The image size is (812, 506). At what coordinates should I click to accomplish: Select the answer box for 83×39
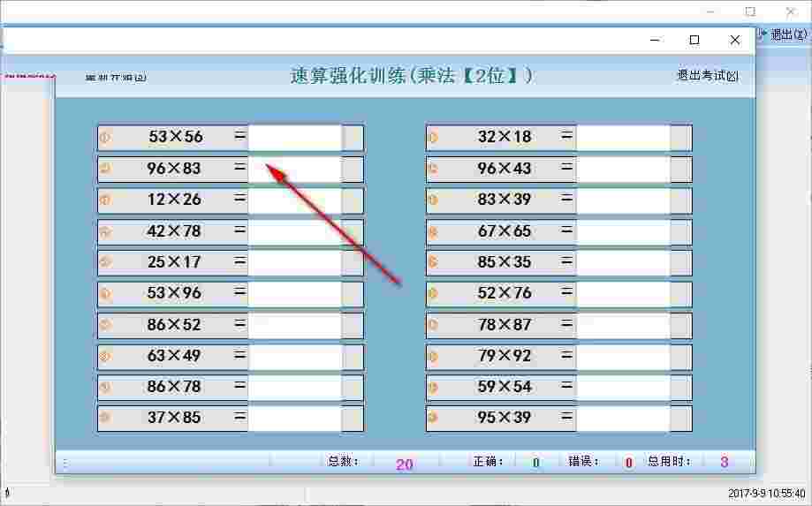pyautogui.click(x=623, y=200)
